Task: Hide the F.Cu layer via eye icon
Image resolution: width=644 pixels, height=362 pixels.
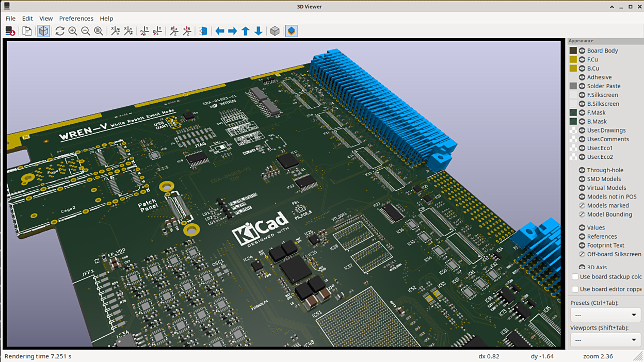Action: pos(582,60)
